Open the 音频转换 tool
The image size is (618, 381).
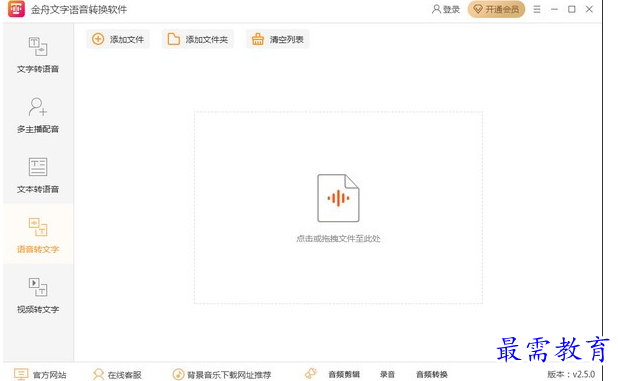(x=432, y=374)
